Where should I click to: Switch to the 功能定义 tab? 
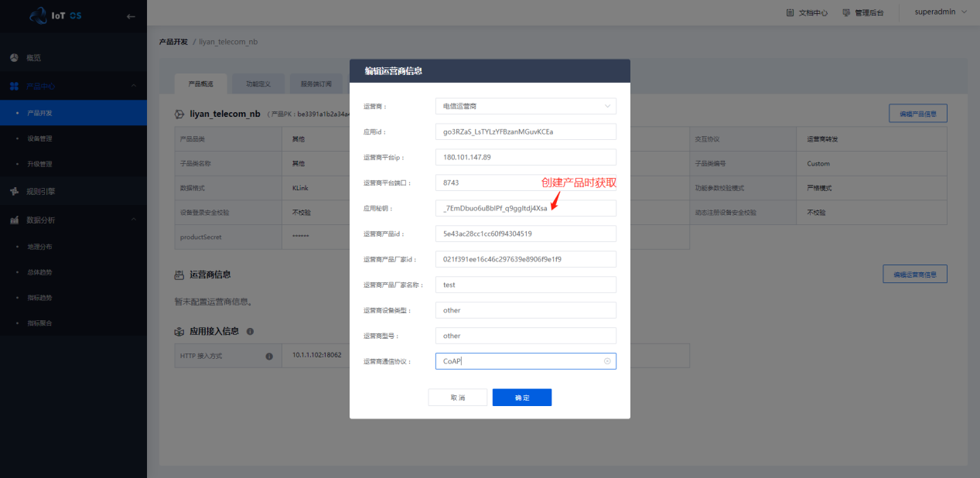pos(258,84)
